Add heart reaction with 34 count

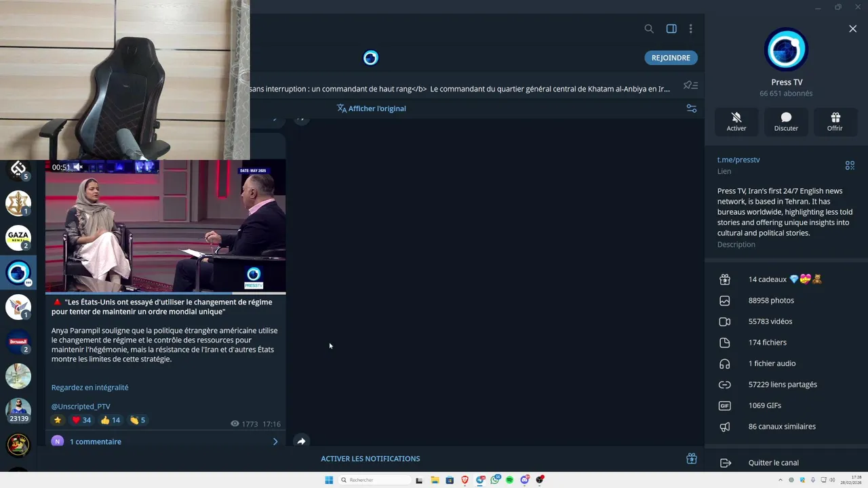[x=81, y=420]
